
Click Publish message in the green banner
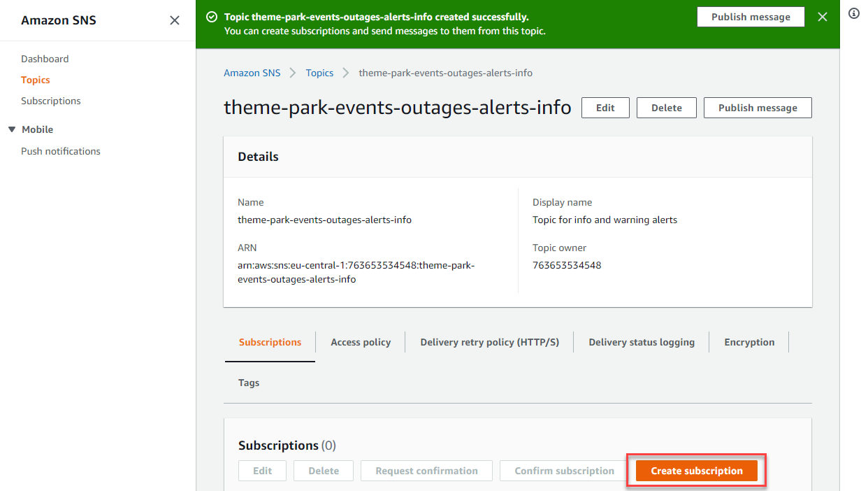(751, 17)
